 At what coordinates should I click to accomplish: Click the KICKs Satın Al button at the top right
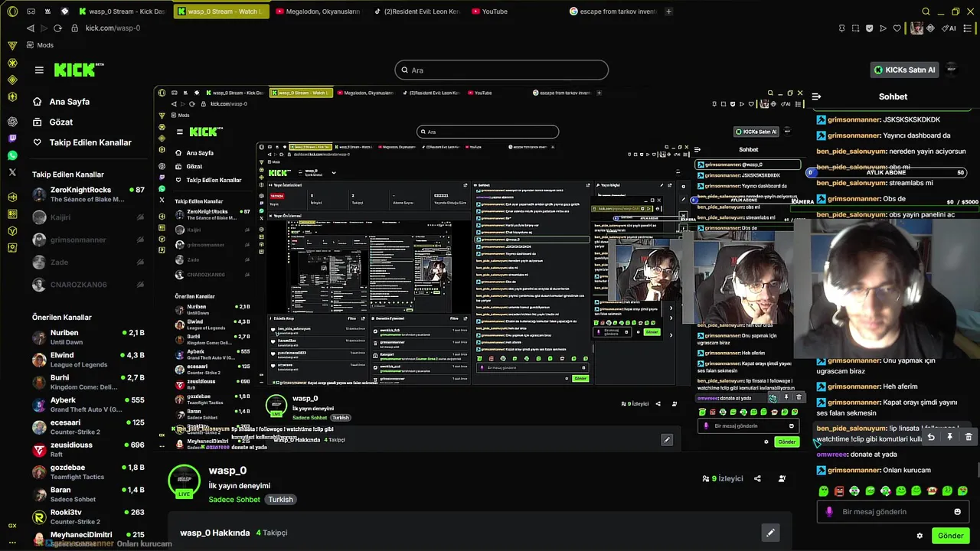point(905,70)
